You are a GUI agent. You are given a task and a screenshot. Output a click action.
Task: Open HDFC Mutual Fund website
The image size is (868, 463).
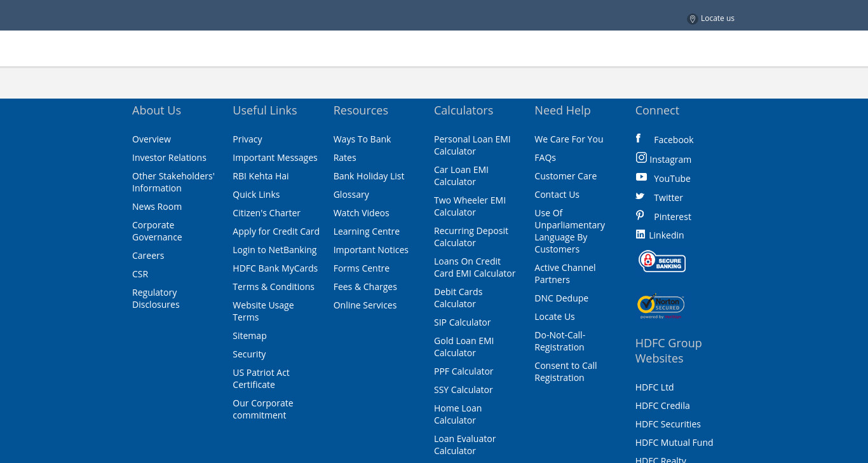[x=674, y=443]
